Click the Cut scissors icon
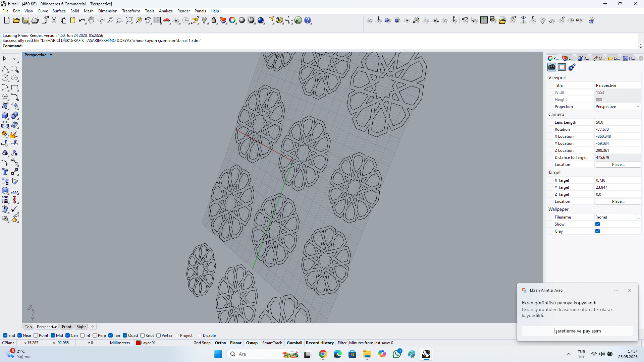Viewport: 644px width, 362px height. [54, 20]
